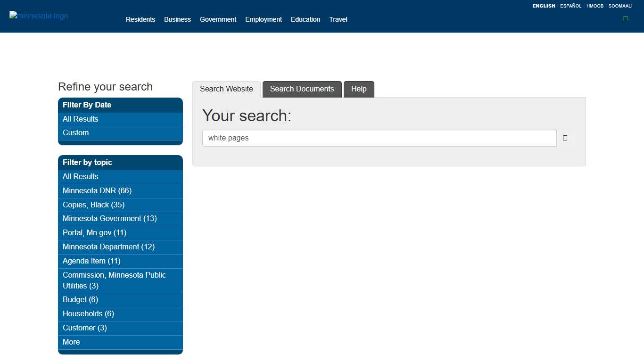Open the Business menu
Image resolution: width=644 pixels, height=362 pixels.
[x=177, y=19]
